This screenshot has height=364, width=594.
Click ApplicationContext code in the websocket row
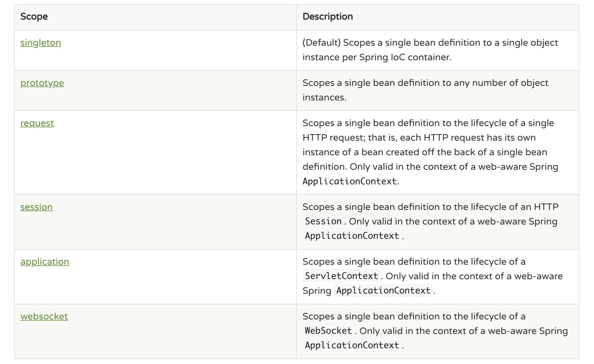tap(352, 345)
